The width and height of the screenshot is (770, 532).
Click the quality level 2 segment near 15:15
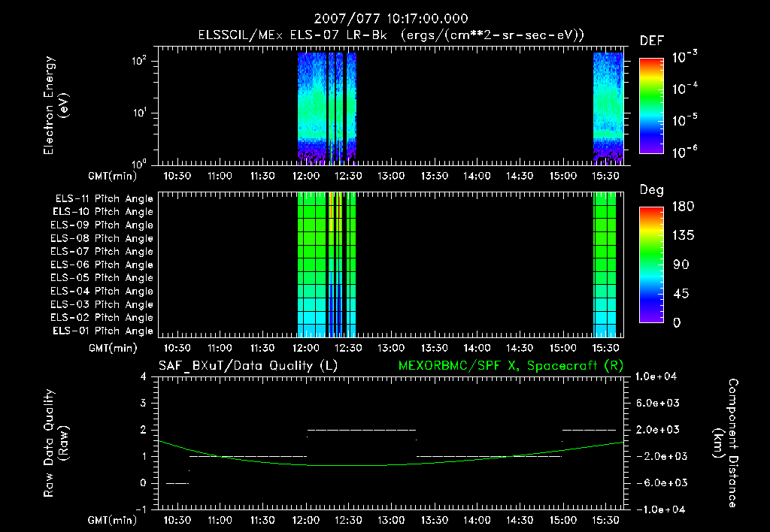tap(589, 430)
